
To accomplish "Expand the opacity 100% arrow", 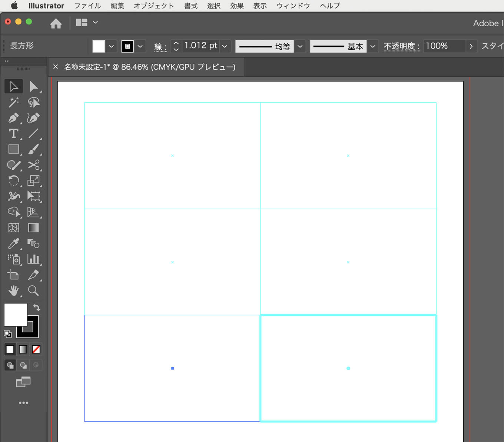I will point(471,46).
